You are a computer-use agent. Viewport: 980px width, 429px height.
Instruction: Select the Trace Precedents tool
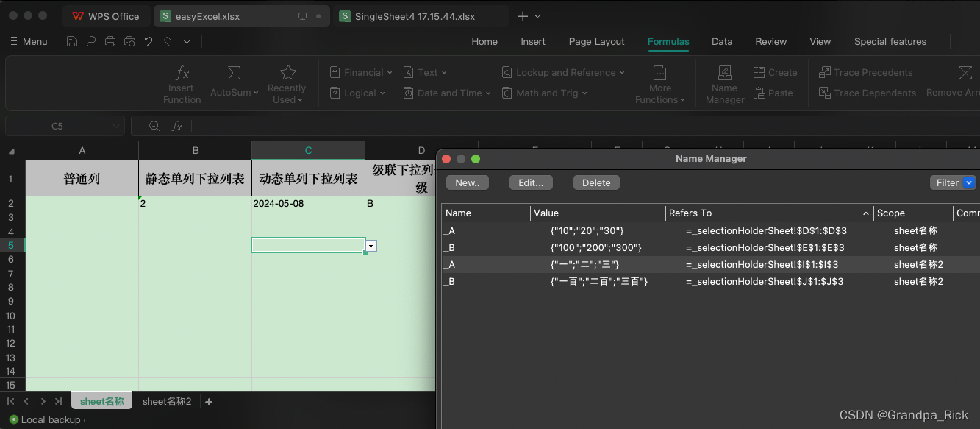pyautogui.click(x=866, y=72)
